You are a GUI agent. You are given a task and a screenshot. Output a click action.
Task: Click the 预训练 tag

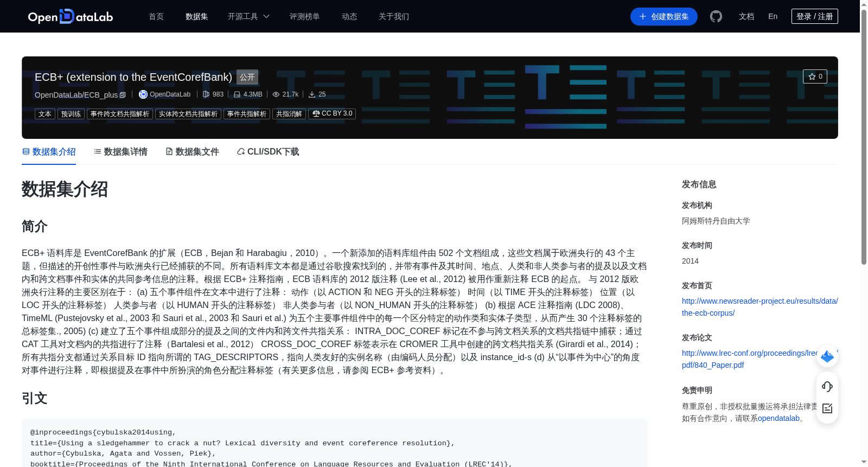71,114
